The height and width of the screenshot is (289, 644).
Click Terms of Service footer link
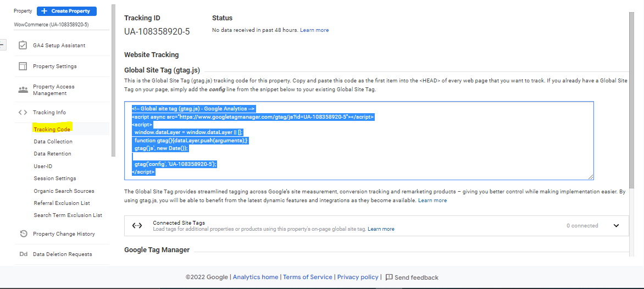[308, 277]
